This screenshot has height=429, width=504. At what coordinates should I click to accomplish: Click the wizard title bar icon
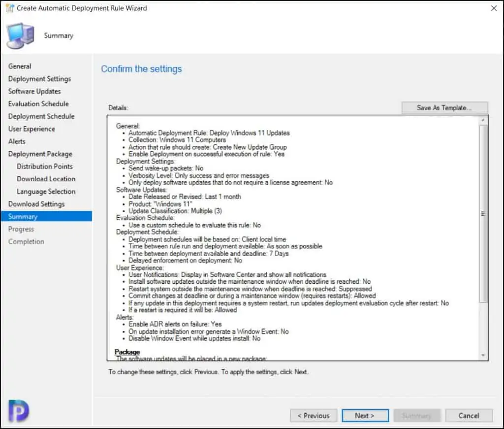[9, 8]
